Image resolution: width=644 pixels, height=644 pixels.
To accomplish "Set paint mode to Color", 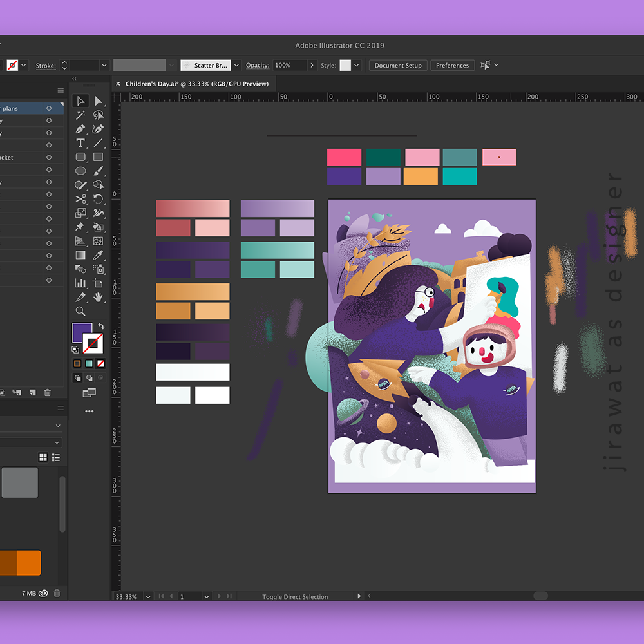I will [77, 363].
